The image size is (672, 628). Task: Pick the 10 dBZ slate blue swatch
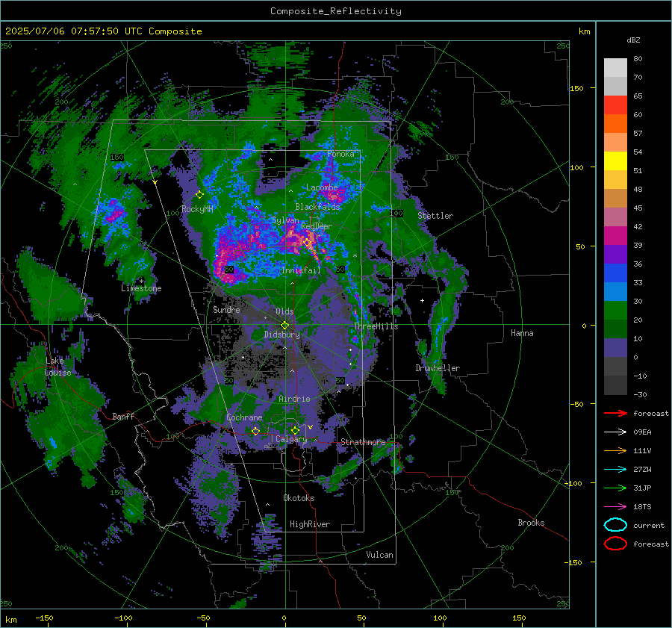(615, 348)
